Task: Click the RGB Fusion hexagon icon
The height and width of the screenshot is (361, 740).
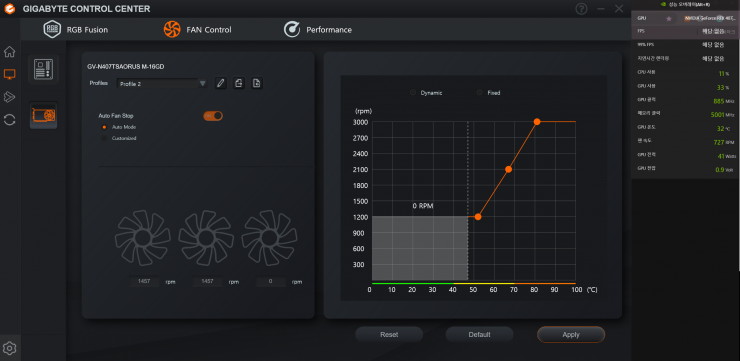Action: 52,29
